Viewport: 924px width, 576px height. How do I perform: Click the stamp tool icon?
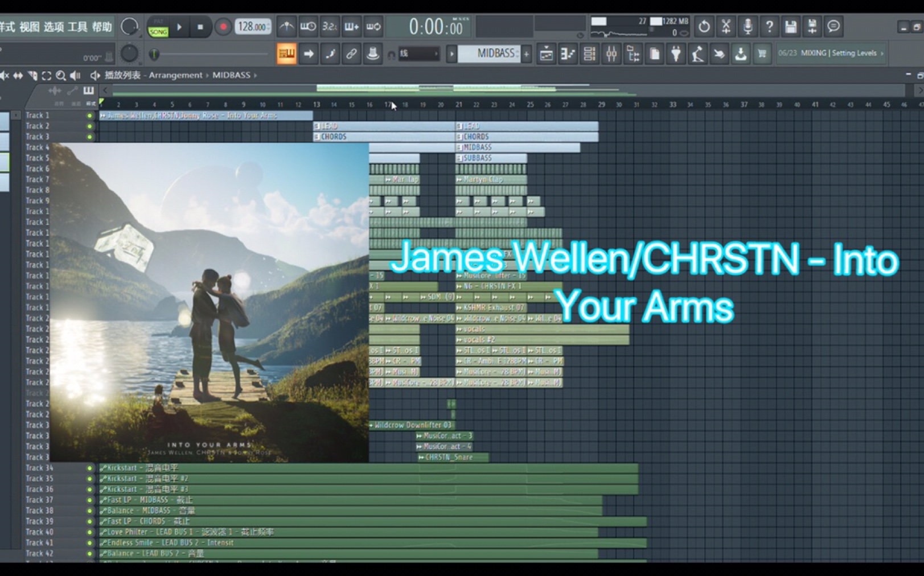(373, 54)
